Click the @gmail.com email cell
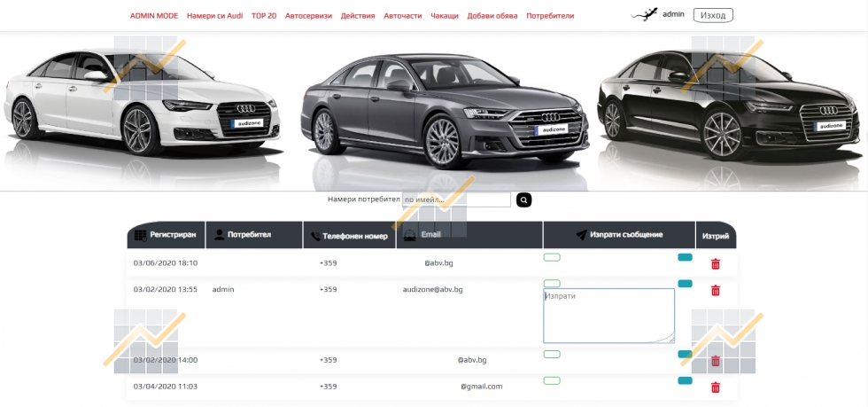The width and height of the screenshot is (868, 407). click(x=482, y=387)
